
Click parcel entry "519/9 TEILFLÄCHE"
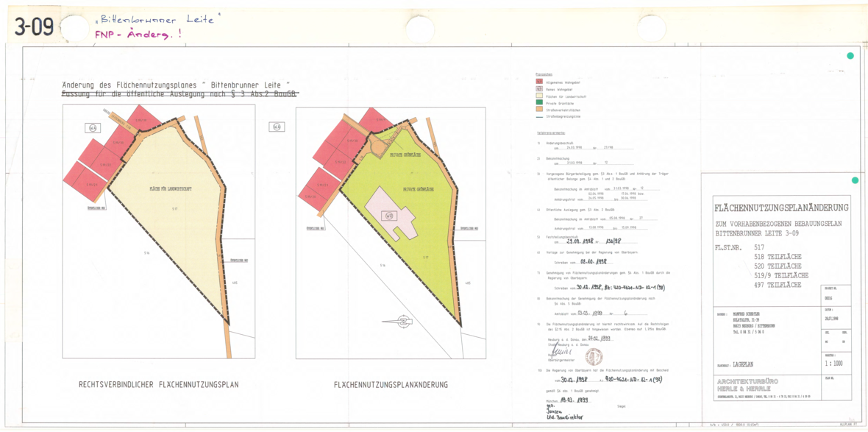(x=781, y=275)
